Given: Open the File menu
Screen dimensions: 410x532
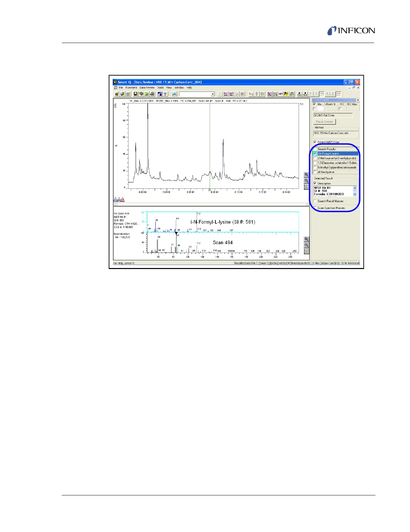Looking at the screenshot, I should 121,88.
